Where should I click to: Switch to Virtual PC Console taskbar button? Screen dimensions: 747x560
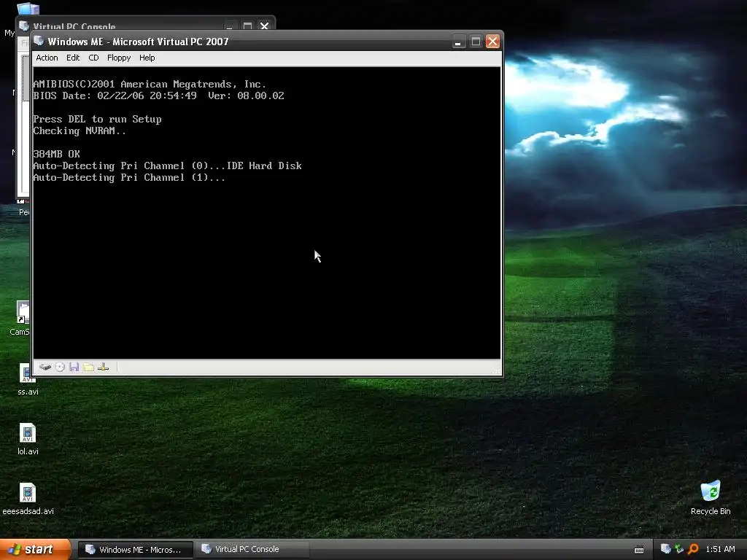click(x=251, y=550)
